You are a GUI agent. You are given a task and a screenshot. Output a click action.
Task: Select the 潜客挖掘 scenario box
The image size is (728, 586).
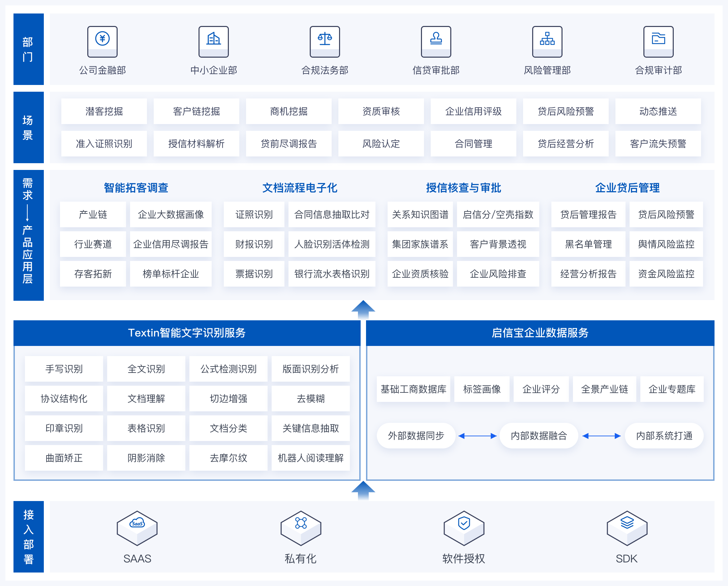point(104,111)
